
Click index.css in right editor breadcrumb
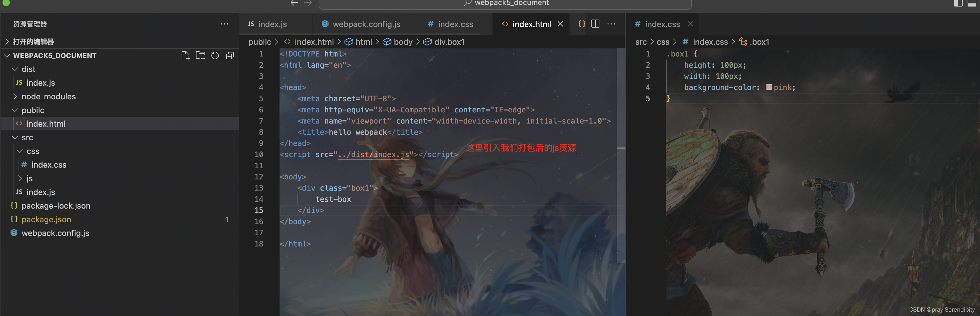705,42
